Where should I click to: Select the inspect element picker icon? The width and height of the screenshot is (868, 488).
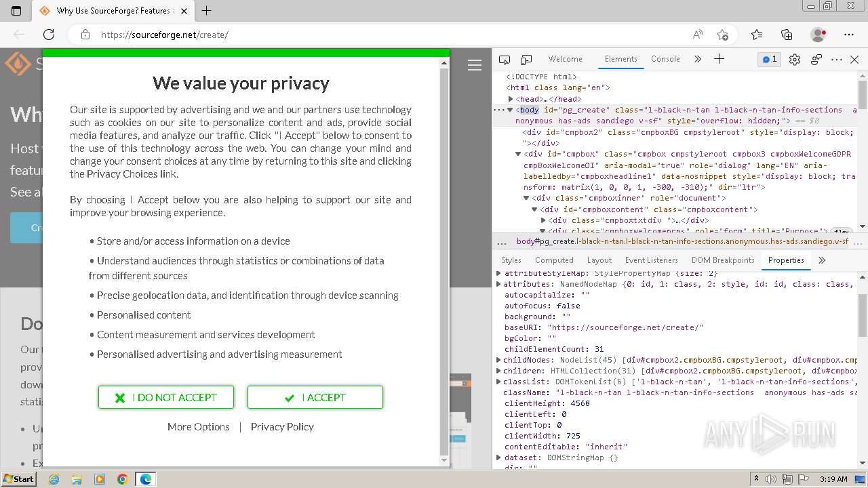click(505, 60)
